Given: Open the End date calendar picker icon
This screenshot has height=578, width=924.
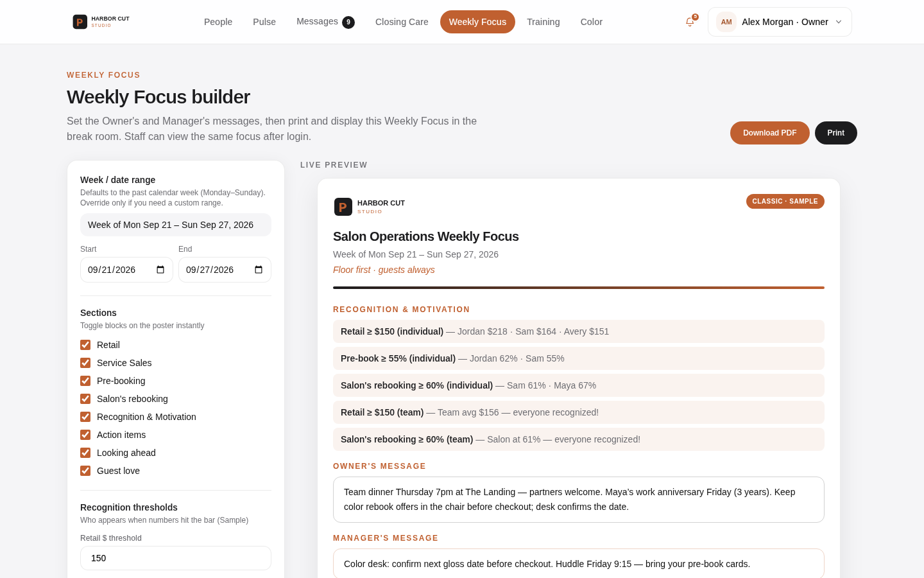Looking at the screenshot, I should [259, 270].
